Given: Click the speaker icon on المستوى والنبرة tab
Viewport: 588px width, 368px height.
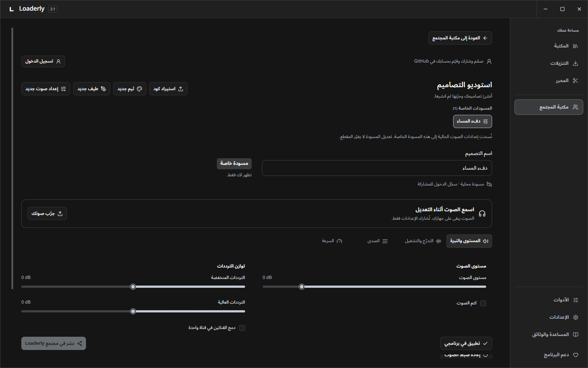Looking at the screenshot, I should (485, 241).
